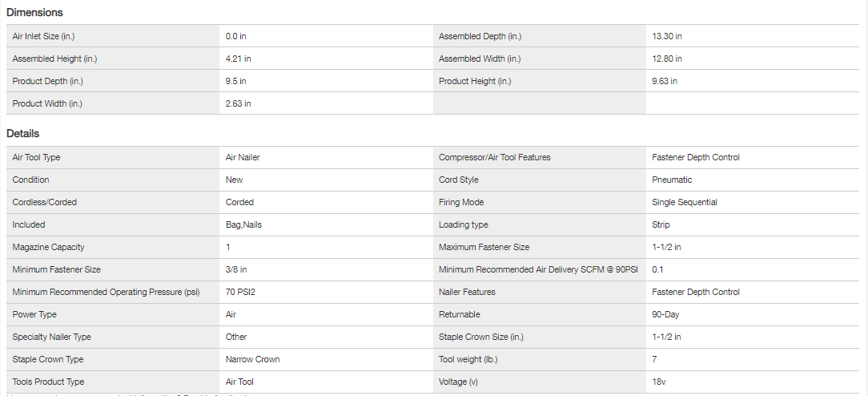The width and height of the screenshot is (868, 396).
Task: Select the Air Inlet Size label
Action: click(x=43, y=36)
